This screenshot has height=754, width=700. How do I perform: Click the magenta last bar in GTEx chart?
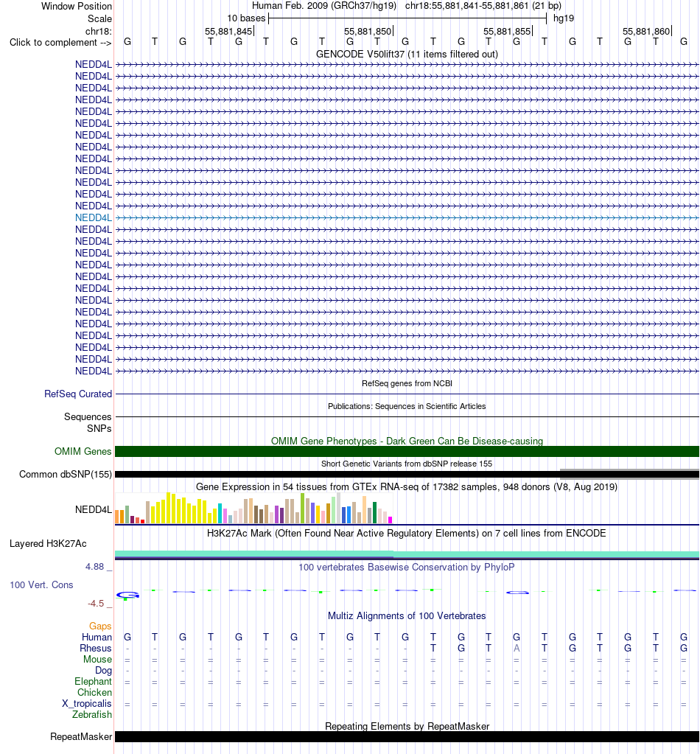(391, 520)
